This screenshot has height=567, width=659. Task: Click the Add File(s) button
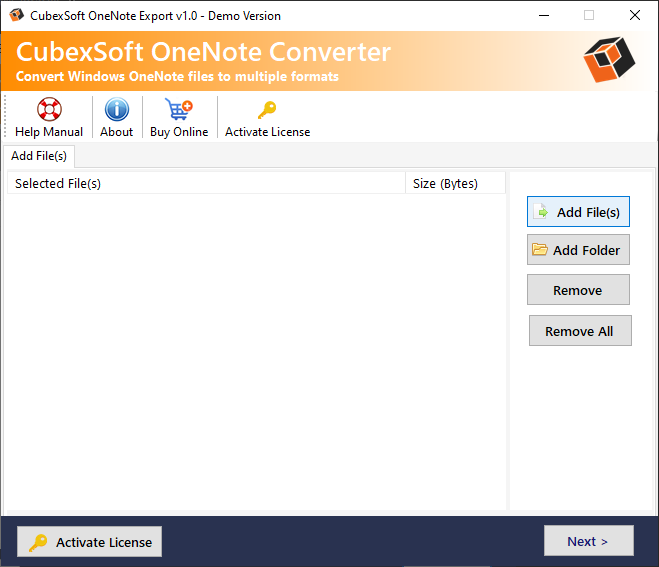[578, 212]
